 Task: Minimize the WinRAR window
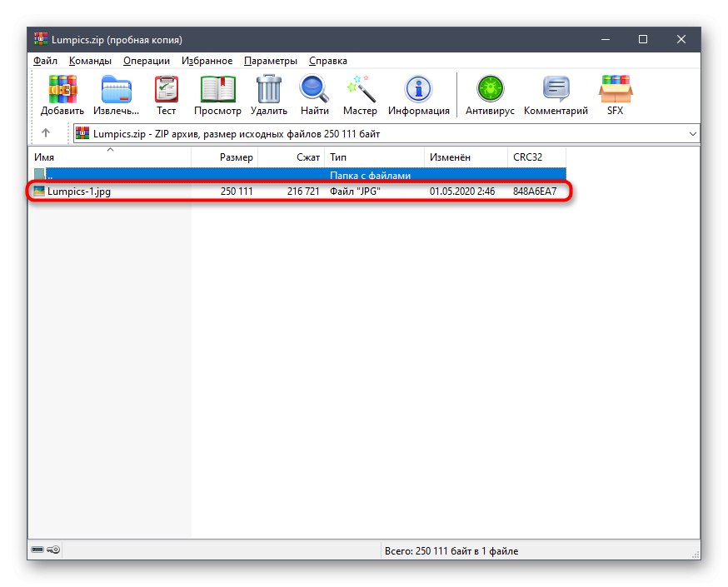tap(606, 39)
